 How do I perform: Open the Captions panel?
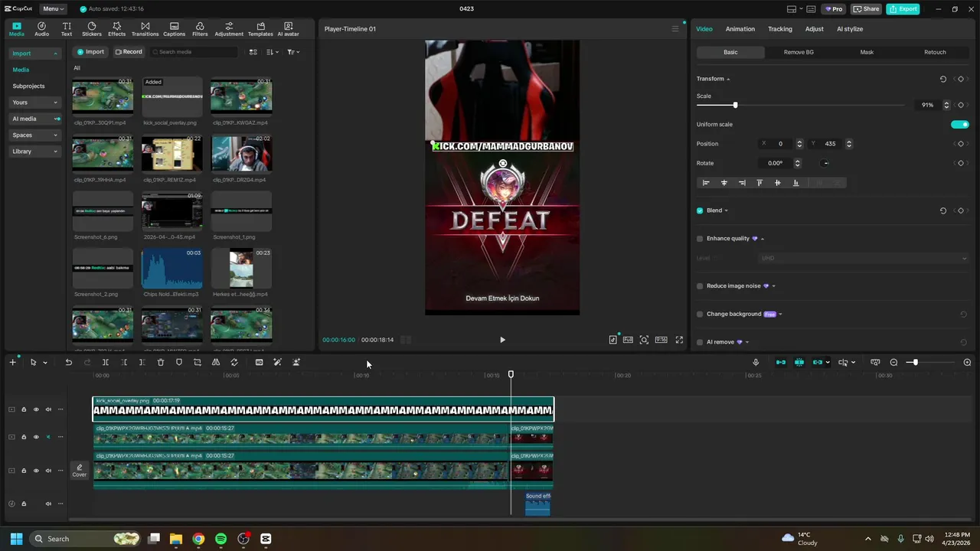pos(174,29)
